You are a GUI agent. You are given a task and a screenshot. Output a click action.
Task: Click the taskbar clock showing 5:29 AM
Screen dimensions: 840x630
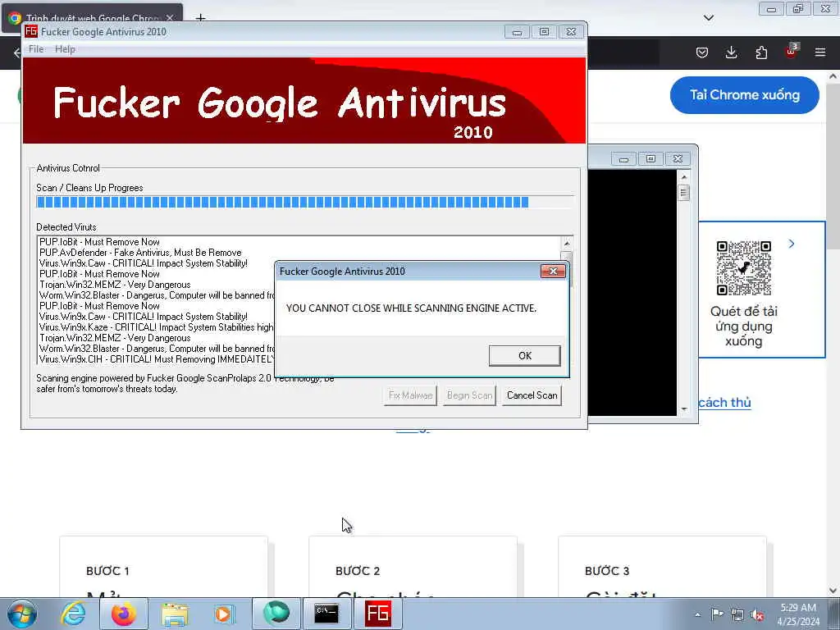(x=798, y=614)
